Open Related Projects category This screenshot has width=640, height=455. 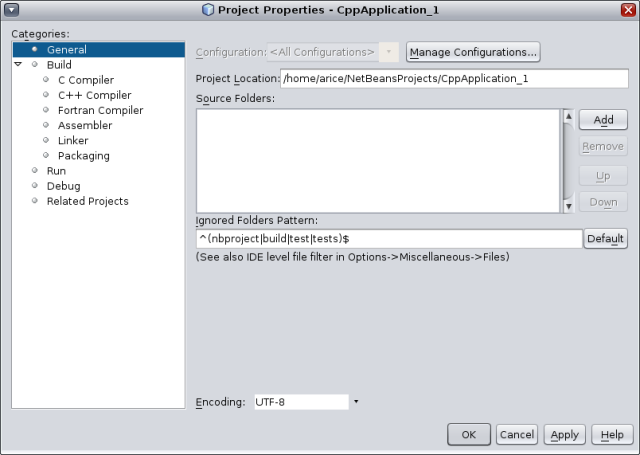87,201
